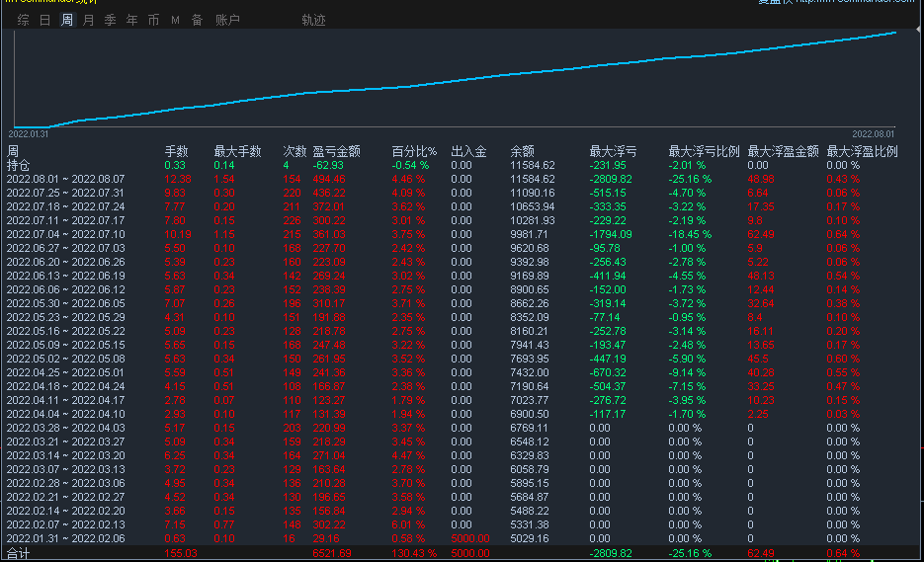Open the 备 tab
The image size is (924, 562).
click(x=198, y=20)
